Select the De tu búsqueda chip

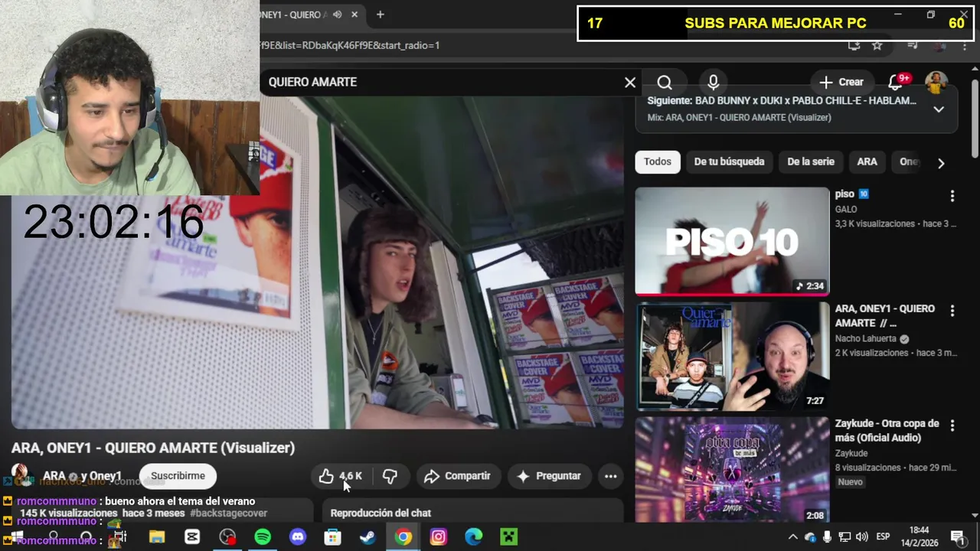click(x=729, y=161)
